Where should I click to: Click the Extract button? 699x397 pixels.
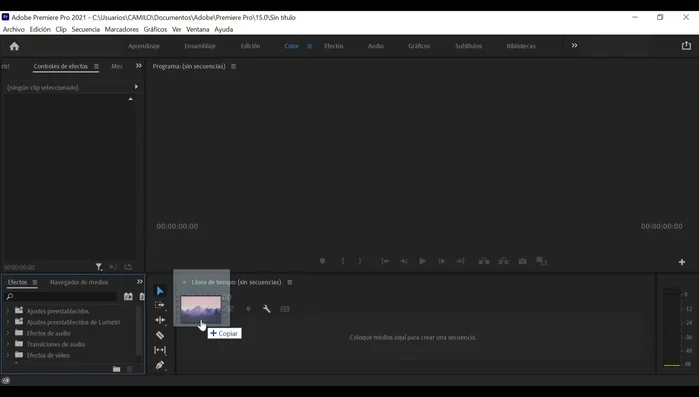[503, 261]
